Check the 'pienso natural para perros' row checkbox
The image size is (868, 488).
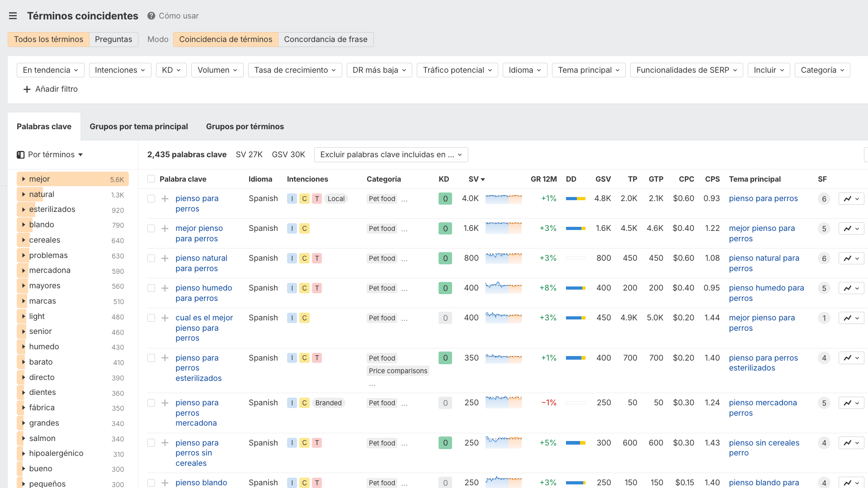click(x=151, y=258)
